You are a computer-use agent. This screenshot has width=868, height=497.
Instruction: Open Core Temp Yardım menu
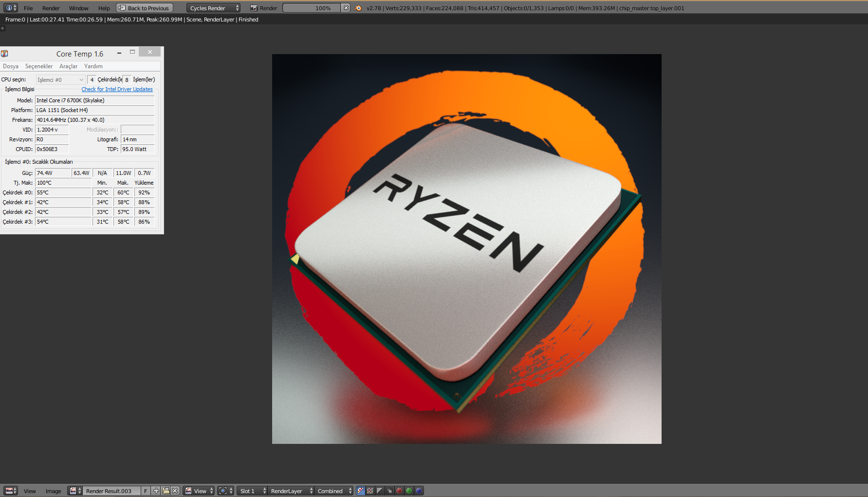point(93,66)
